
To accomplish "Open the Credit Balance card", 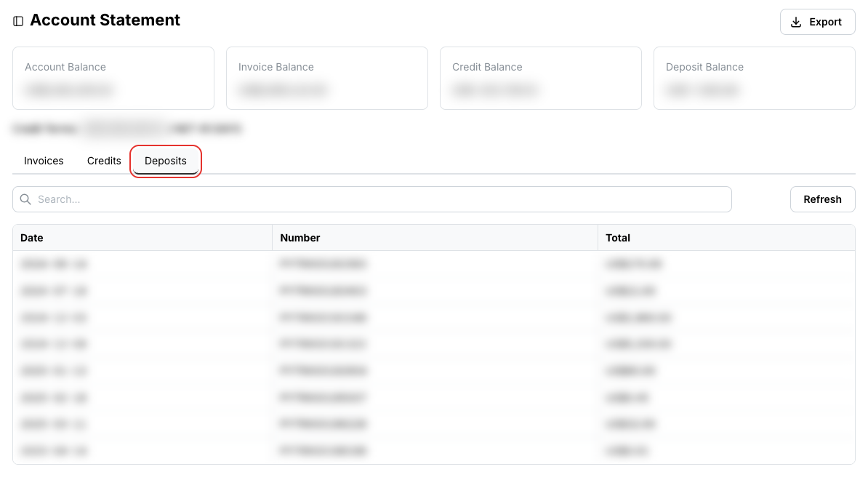I will coord(541,78).
